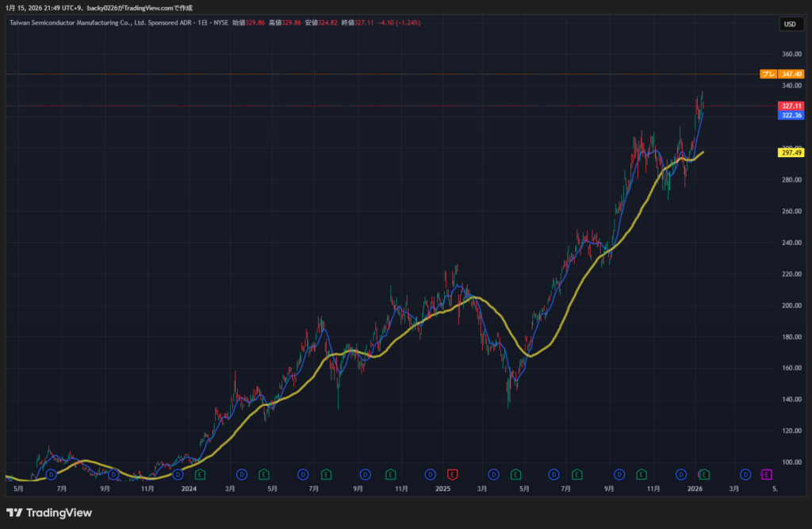Screen dimensions: 812x529
Task: Click the green E marker nearest 2024 label
Action: coord(200,474)
